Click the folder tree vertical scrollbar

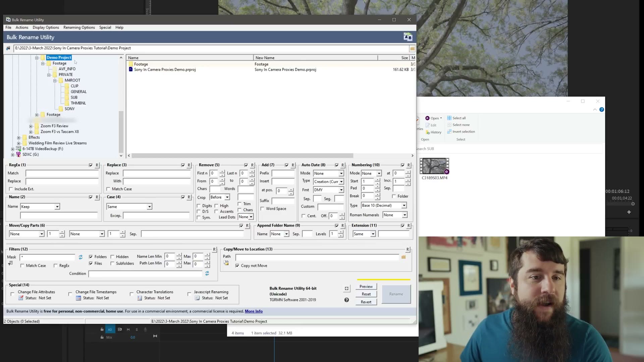click(121, 132)
